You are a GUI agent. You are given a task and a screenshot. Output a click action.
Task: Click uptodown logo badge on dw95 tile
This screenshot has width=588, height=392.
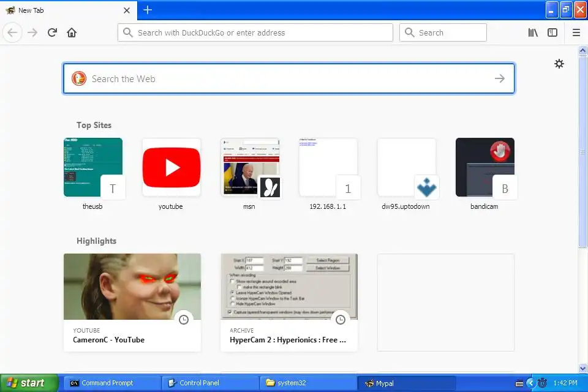pos(427,187)
